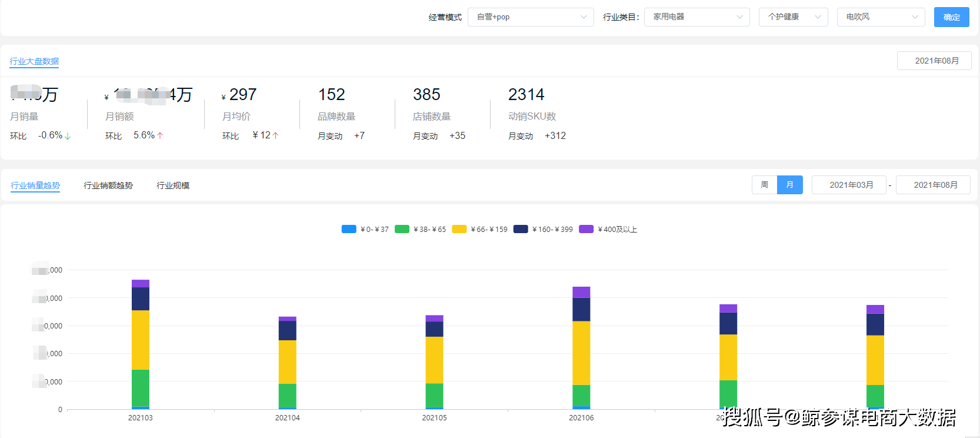Open the 行业规模 tab

[x=173, y=185]
